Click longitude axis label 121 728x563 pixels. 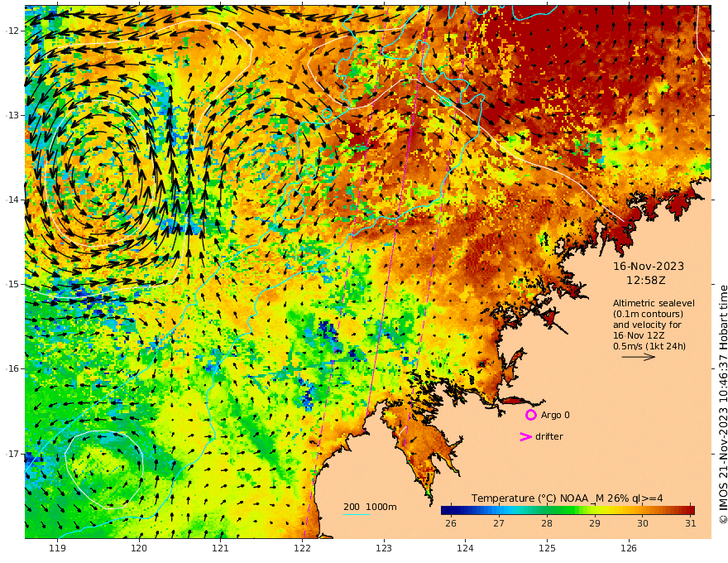tap(221, 549)
